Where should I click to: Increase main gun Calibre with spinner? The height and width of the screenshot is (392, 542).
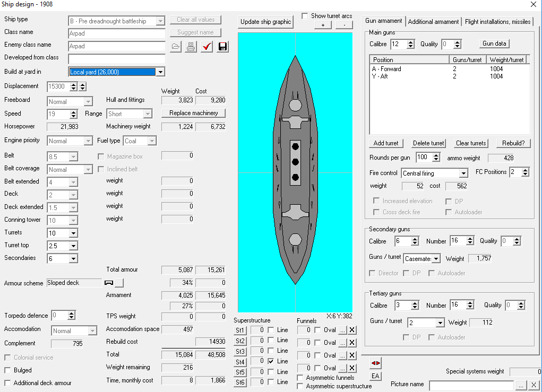pos(411,42)
